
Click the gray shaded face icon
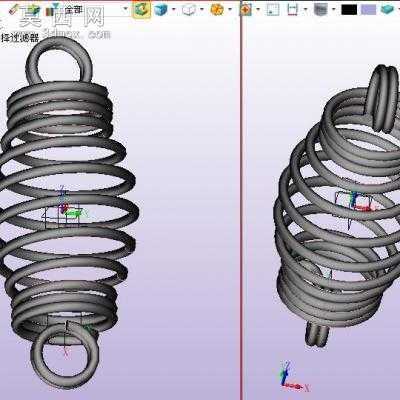[x=321, y=9]
